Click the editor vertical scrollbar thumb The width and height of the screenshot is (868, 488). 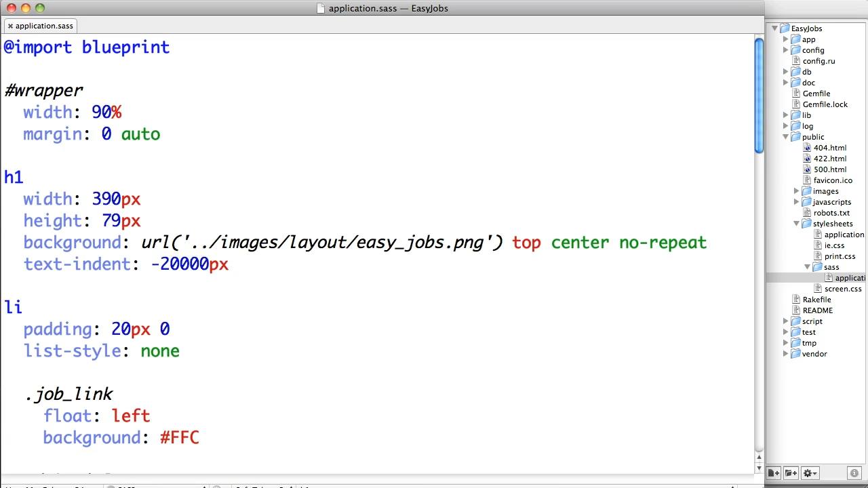point(759,95)
